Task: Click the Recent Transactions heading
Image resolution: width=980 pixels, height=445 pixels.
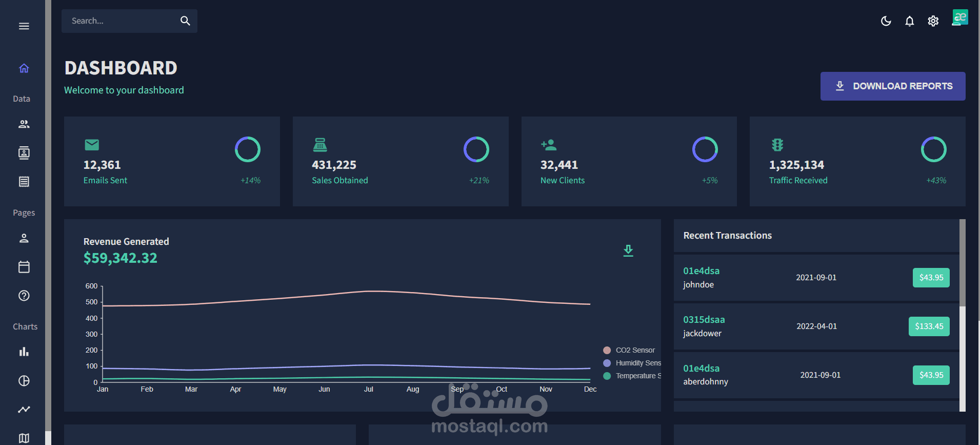Action: [727, 236]
